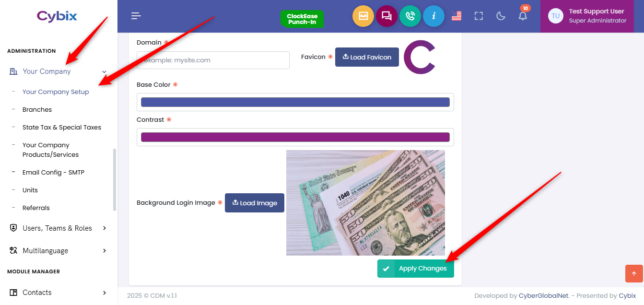Open the notifications bell icon

coord(523,16)
